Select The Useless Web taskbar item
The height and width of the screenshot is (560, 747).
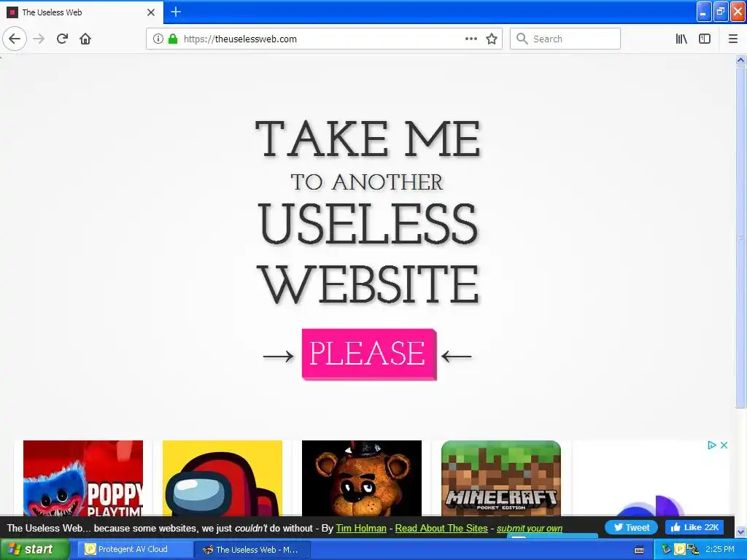pos(252,550)
